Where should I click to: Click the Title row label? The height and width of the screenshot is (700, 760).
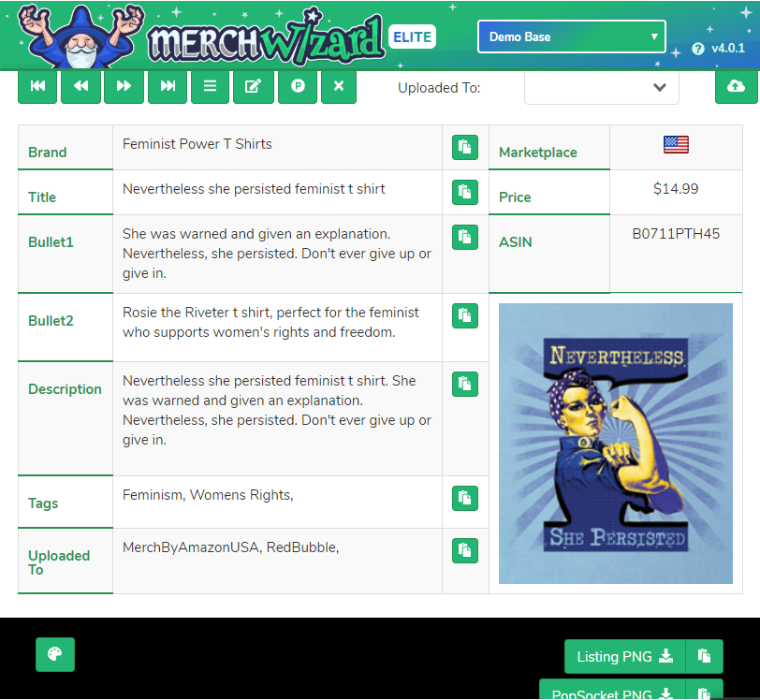[42, 197]
